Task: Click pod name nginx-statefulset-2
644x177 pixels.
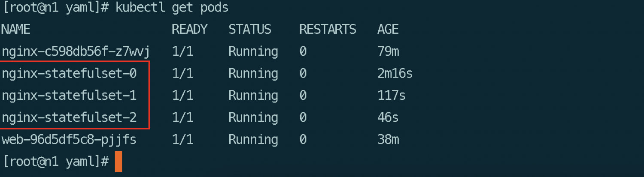Action: tap(69, 117)
